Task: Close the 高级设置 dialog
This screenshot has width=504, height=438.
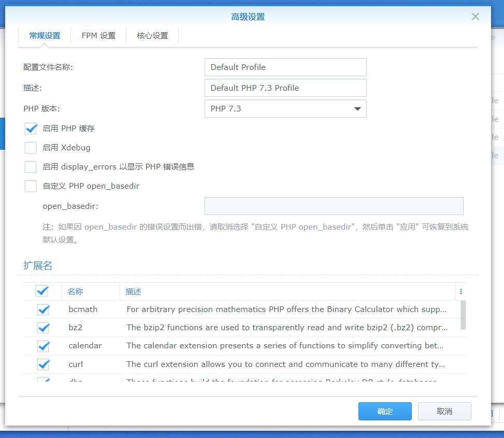Action: 474,16
